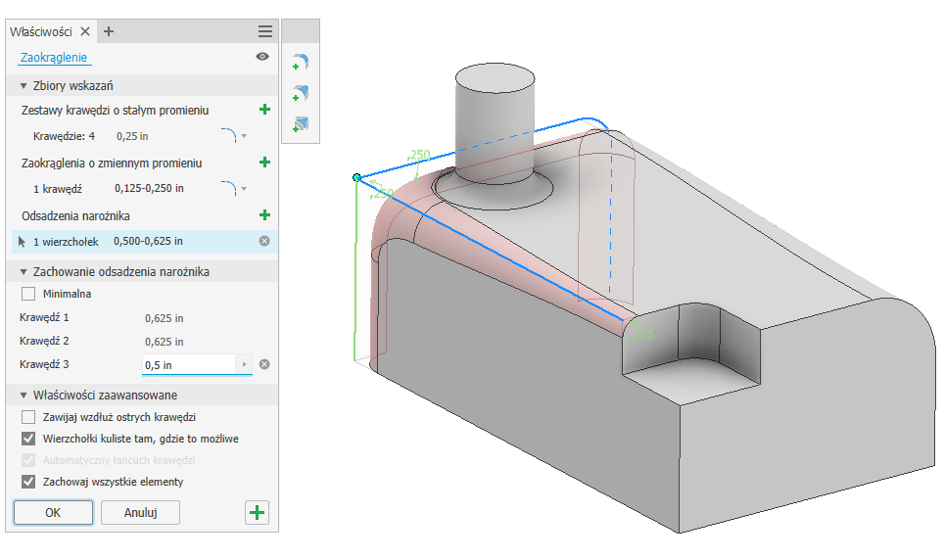Edit the Krawędź 3 input 0,5 in
Viewport: 944px width, 560px height.
click(x=189, y=365)
